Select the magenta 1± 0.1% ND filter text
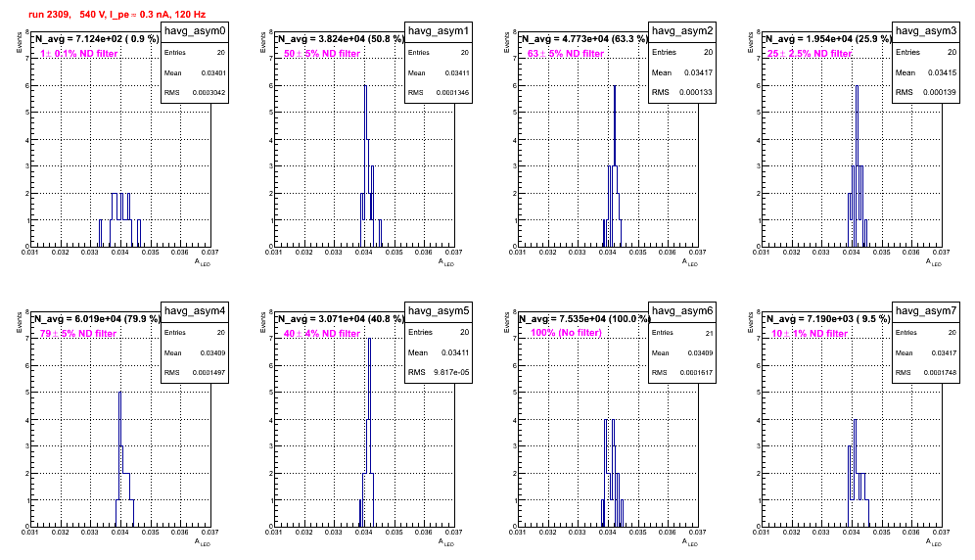Screen dimensions: 975x560 (x=79, y=54)
